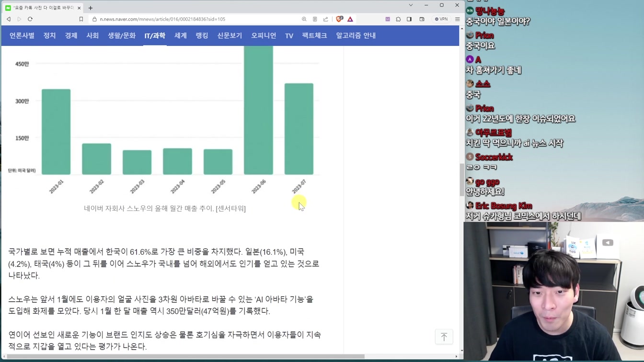This screenshot has height=362, width=644.
Task: Click the purple M extension icon
Action: click(x=388, y=19)
